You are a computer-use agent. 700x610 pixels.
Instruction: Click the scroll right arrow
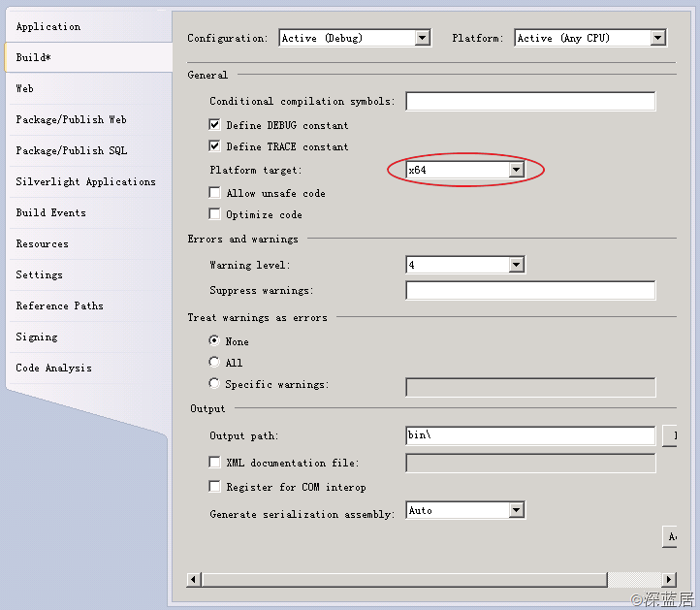pyautogui.click(x=669, y=580)
